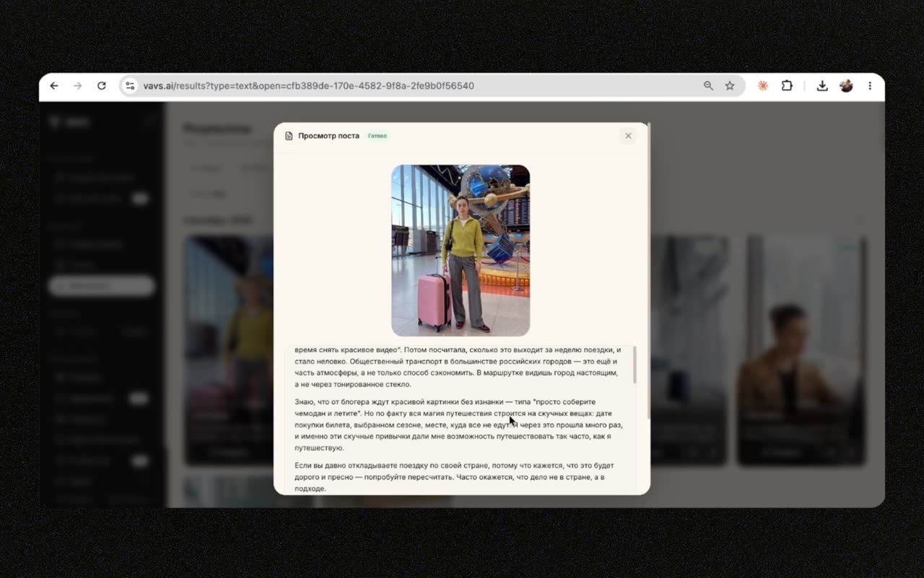The height and width of the screenshot is (578, 924).
Task: Open the orange starburst extension icon
Action: [763, 86]
